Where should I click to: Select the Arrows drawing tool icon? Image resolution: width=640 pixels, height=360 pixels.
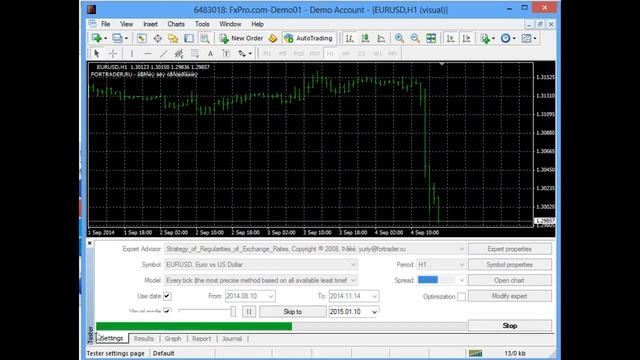click(x=242, y=53)
